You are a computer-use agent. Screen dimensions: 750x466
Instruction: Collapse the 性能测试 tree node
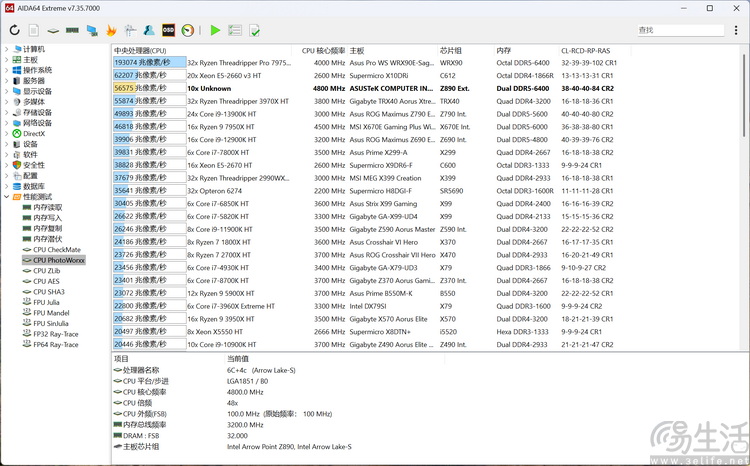[7, 197]
